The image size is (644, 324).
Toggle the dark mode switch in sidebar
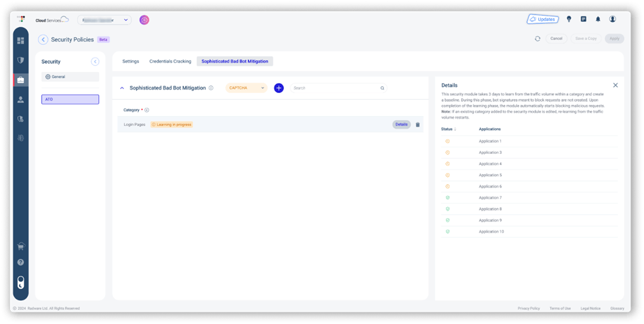point(20,283)
